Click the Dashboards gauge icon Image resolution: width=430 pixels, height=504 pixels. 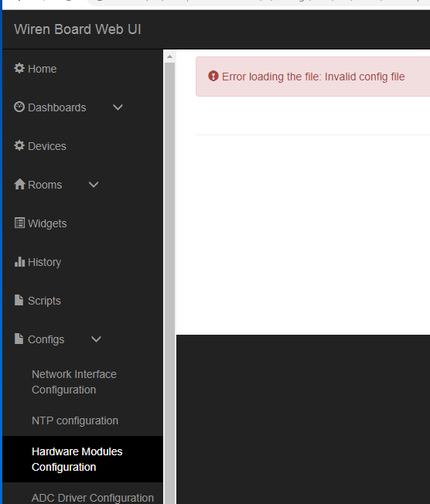19,107
